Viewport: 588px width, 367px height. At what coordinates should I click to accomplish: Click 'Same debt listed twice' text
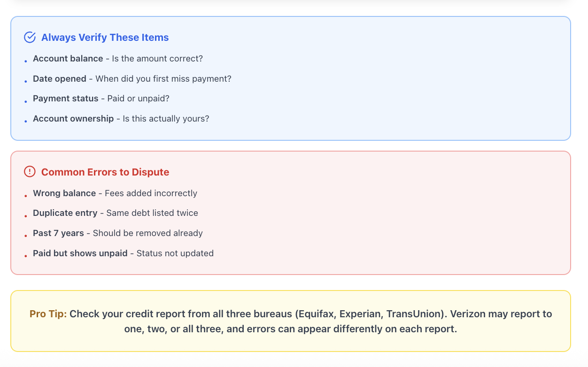point(152,213)
